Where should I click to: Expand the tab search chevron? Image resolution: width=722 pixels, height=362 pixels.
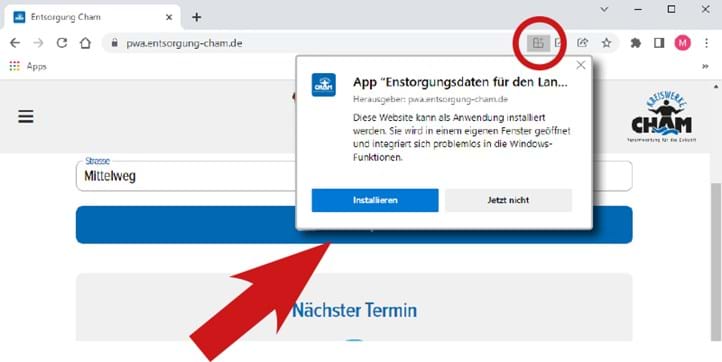[x=605, y=9]
